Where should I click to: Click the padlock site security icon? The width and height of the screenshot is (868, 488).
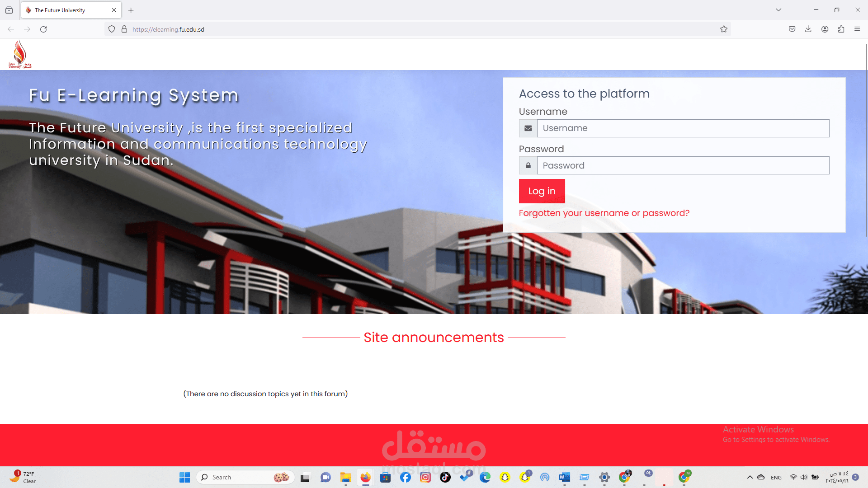click(x=124, y=29)
